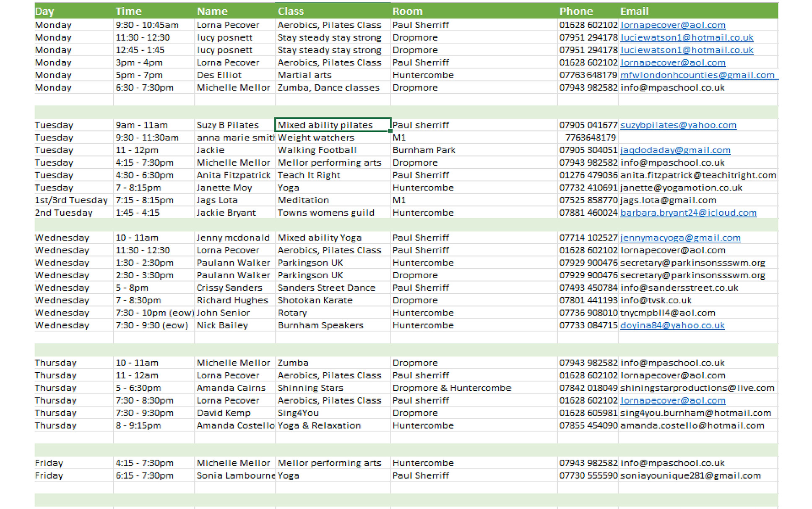Select the Mixed ability Yoga cell
812x509 pixels.
click(333, 238)
